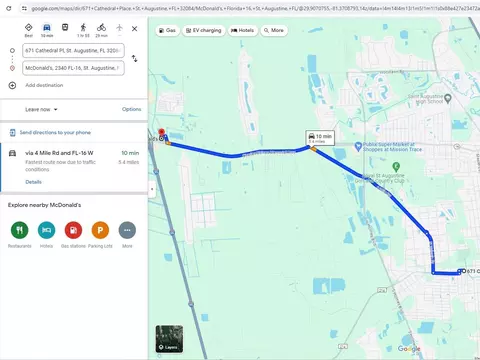Click the driving car icon beside route
The height and width of the screenshot is (360, 480).
point(12,153)
